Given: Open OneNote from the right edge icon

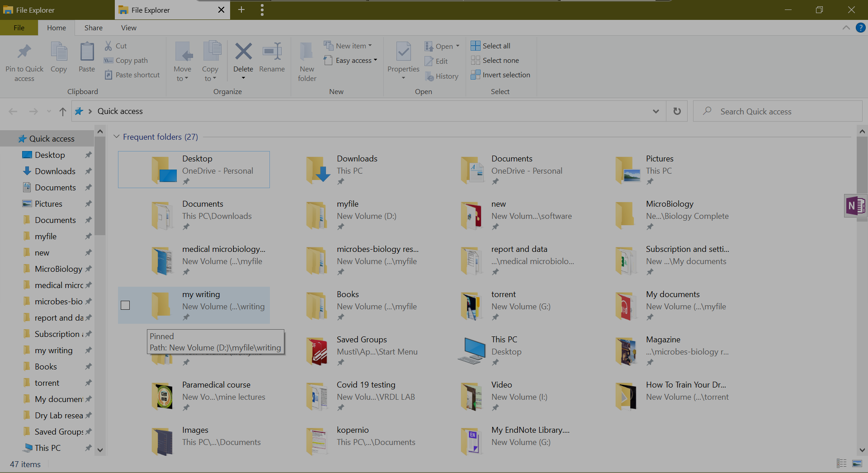Looking at the screenshot, I should tap(856, 206).
